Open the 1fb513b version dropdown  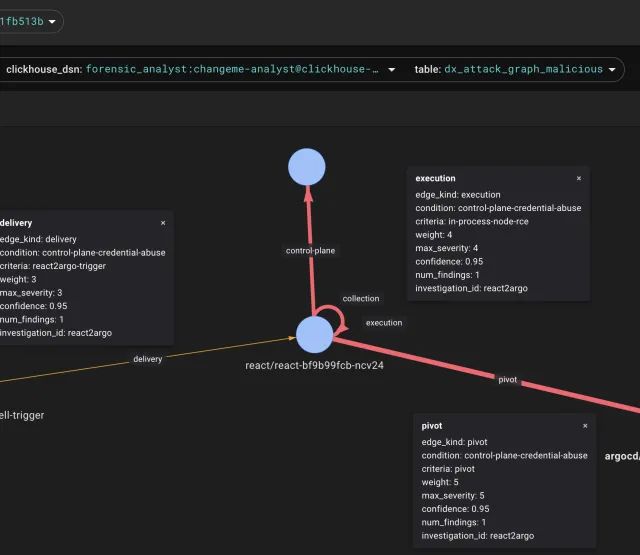click(29, 21)
